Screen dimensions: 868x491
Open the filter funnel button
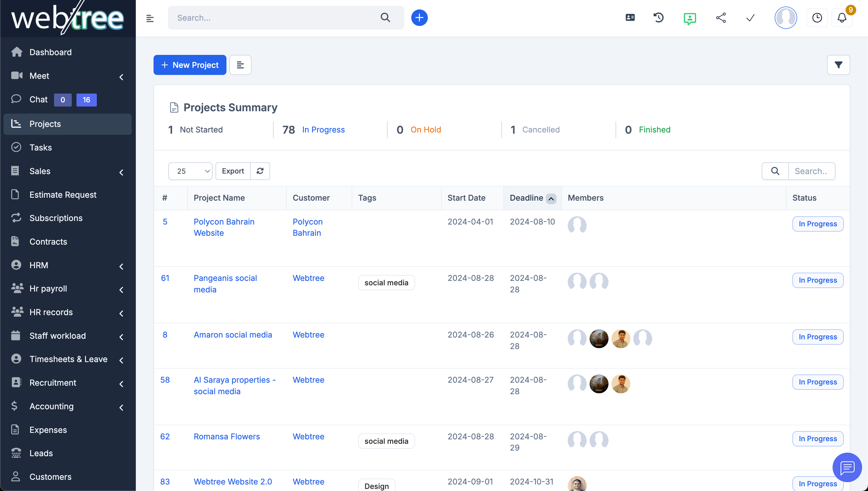click(x=838, y=65)
